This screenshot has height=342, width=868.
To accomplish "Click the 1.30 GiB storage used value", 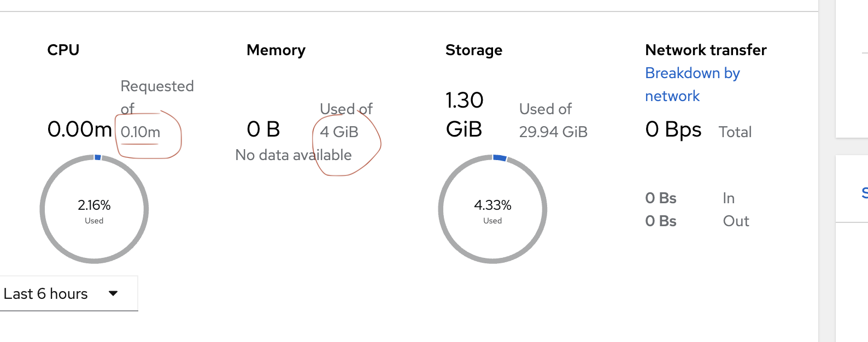I will click(x=464, y=115).
